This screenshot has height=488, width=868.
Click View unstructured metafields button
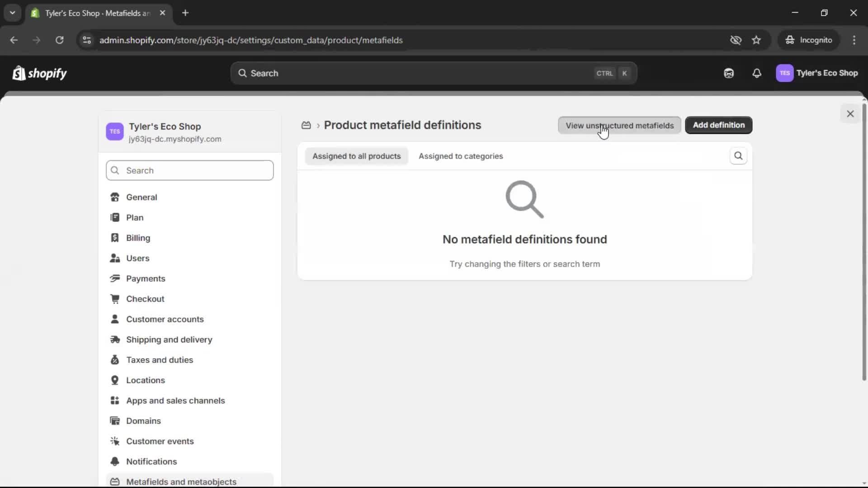pyautogui.click(x=619, y=125)
